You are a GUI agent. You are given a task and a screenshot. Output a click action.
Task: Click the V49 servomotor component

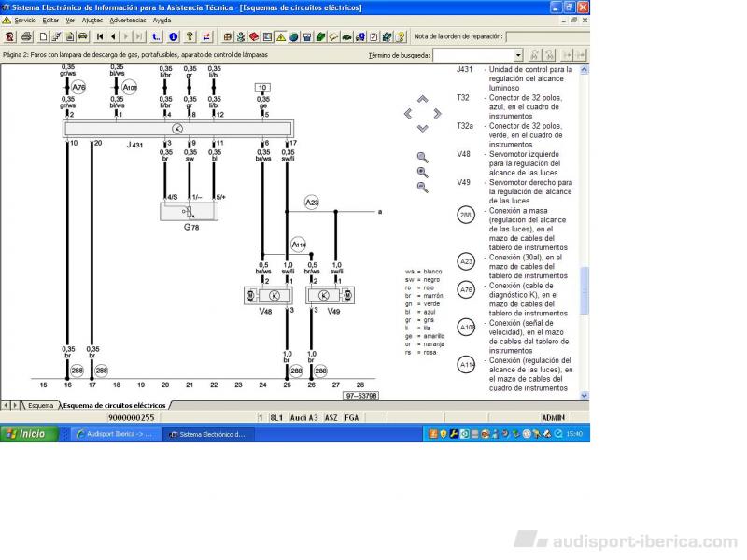[x=330, y=296]
